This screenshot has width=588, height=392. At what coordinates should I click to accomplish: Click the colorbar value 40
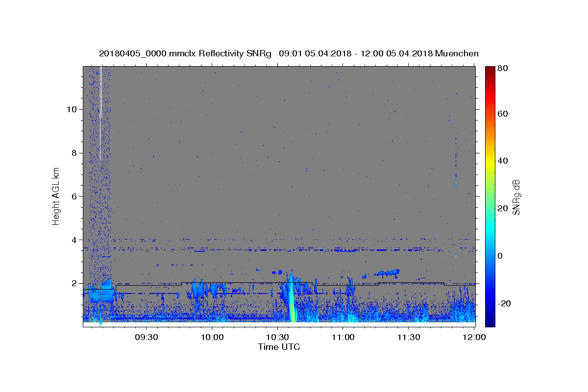pyautogui.click(x=503, y=161)
